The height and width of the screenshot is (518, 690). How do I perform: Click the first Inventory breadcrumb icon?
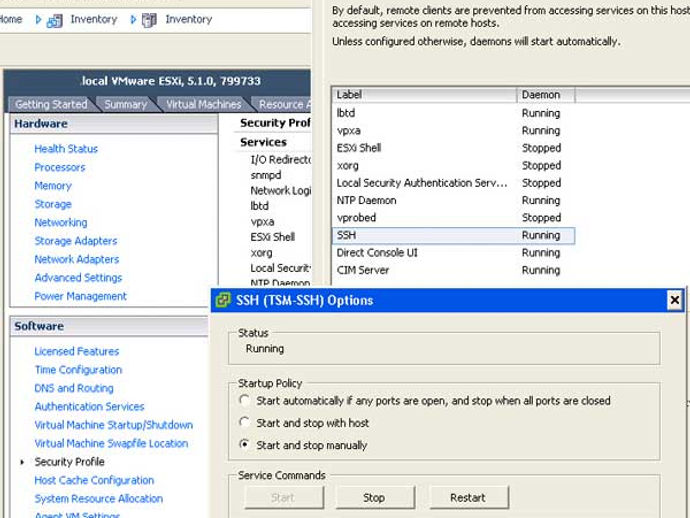tap(55, 20)
